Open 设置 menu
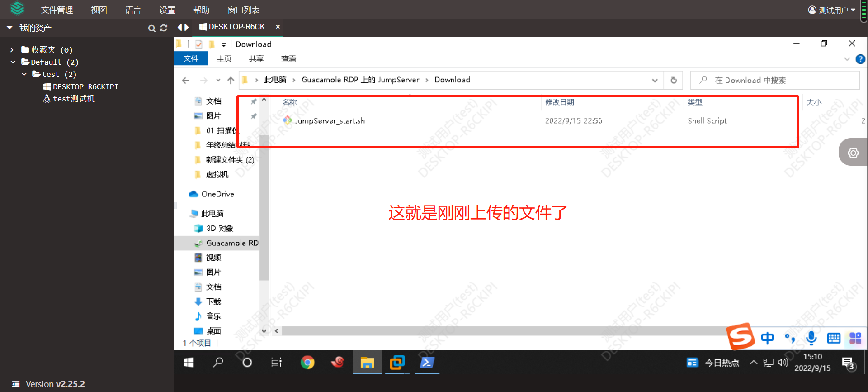 (167, 10)
